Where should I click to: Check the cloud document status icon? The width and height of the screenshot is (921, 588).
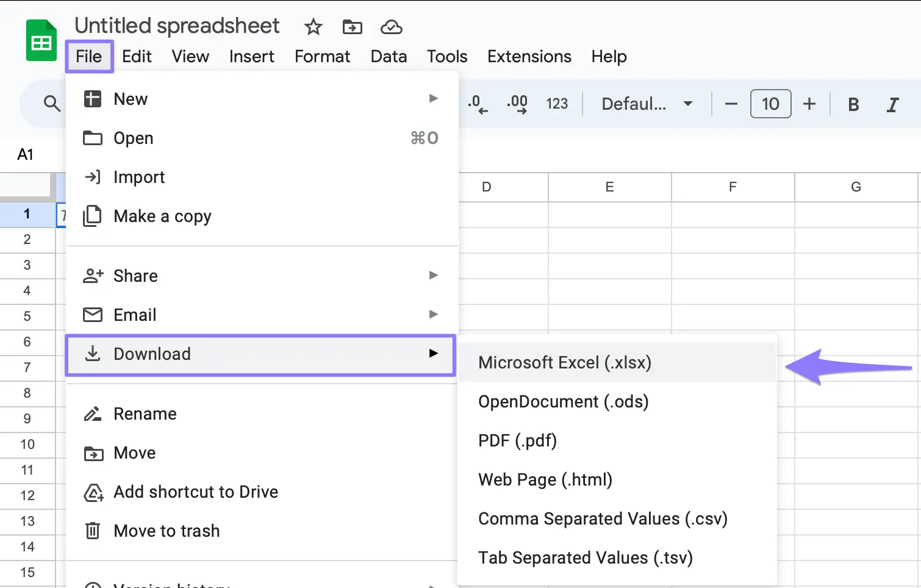click(391, 27)
